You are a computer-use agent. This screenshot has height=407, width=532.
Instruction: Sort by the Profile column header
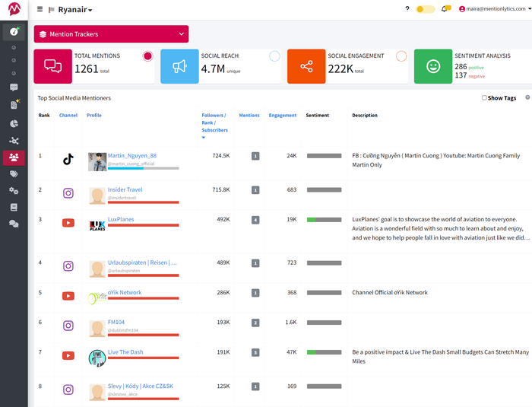tap(94, 115)
